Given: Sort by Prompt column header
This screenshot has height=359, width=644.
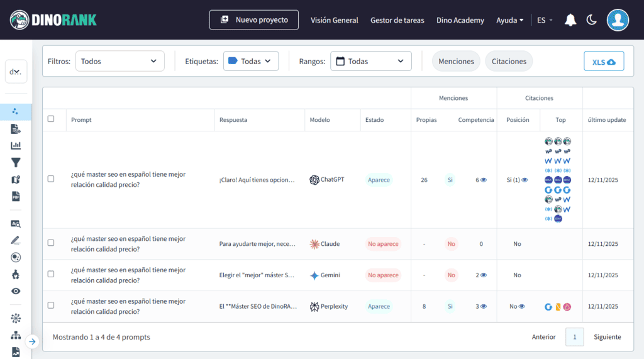Looking at the screenshot, I should pos(81,120).
